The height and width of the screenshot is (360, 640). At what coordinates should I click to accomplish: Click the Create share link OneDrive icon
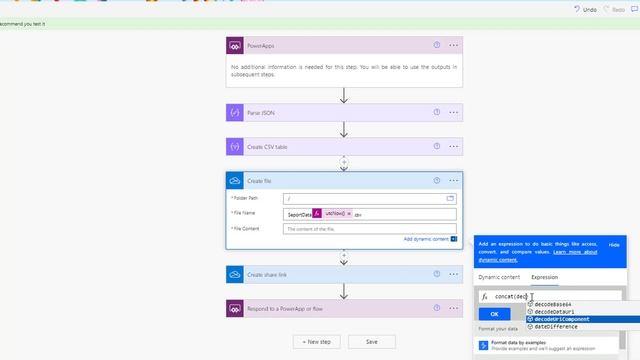[235, 275]
